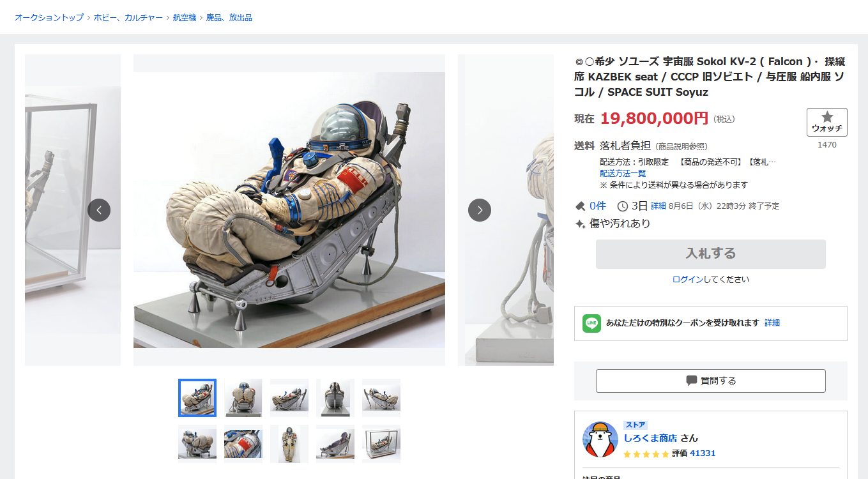Viewport: 868px width, 479px height.
Task: Open the ホビー、カルチャー breadcrumb
Action: click(128, 18)
